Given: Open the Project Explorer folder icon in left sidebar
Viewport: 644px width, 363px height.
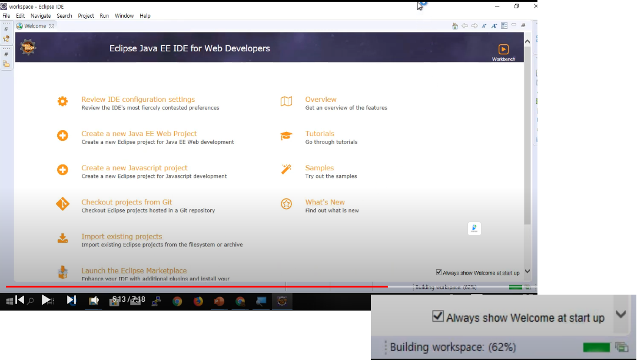Looking at the screenshot, I should (6, 65).
